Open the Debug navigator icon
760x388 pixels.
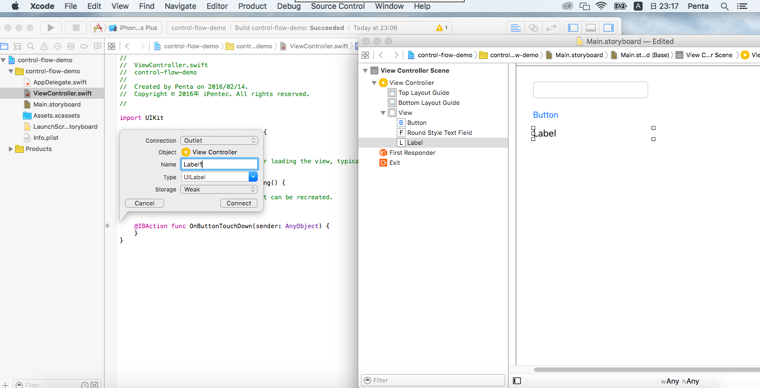(x=71, y=47)
